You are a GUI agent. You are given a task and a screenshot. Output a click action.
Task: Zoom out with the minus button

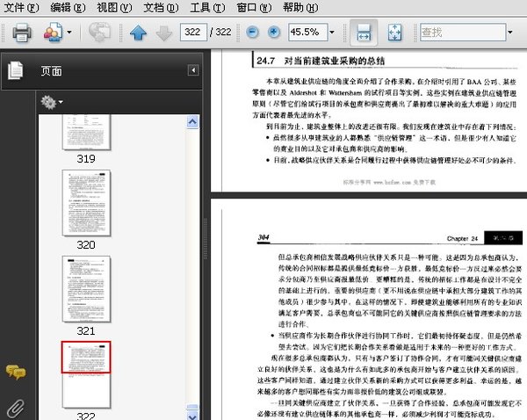[x=252, y=33]
